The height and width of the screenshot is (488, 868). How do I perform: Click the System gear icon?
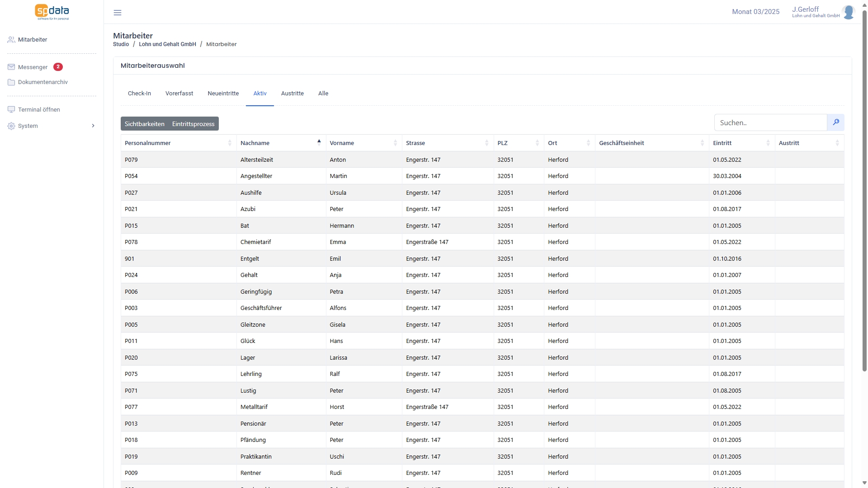coord(11,126)
